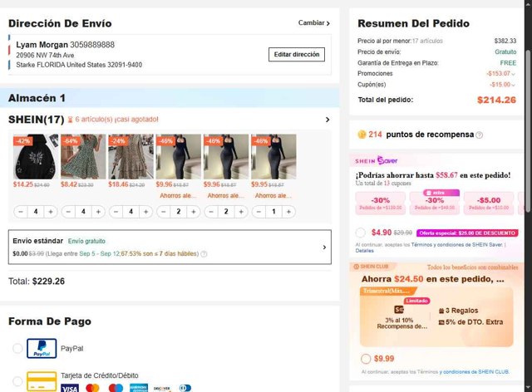Open the black hoodie product thumbnail

pos(36,157)
